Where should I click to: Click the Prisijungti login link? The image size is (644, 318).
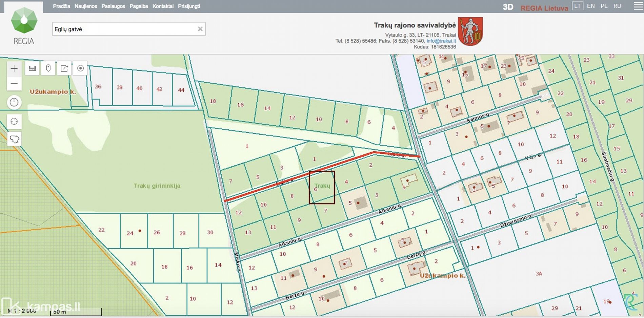(189, 6)
